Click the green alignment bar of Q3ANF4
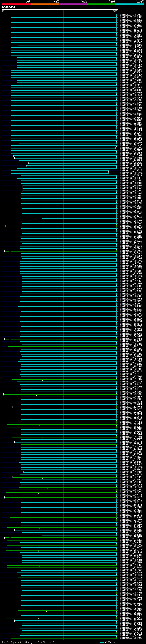 coord(61,339)
